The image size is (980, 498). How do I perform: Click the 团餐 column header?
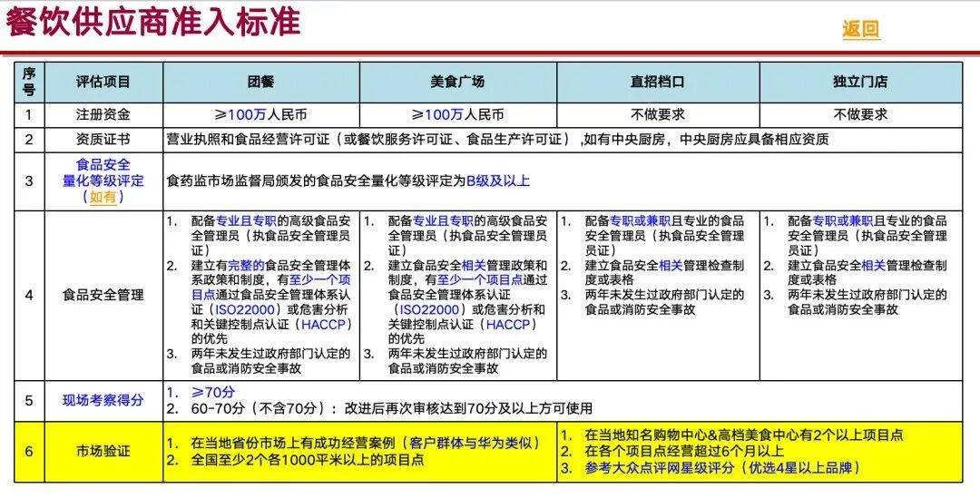pos(260,82)
